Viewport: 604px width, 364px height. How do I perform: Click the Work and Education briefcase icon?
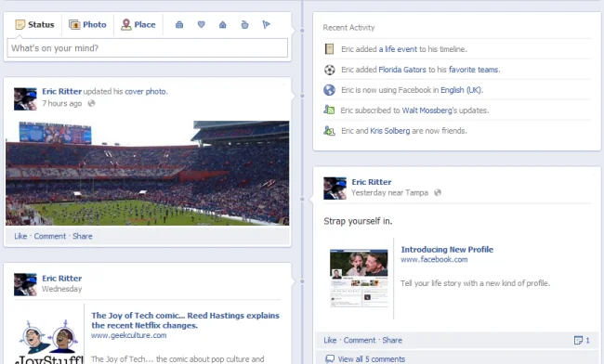pyautogui.click(x=179, y=25)
